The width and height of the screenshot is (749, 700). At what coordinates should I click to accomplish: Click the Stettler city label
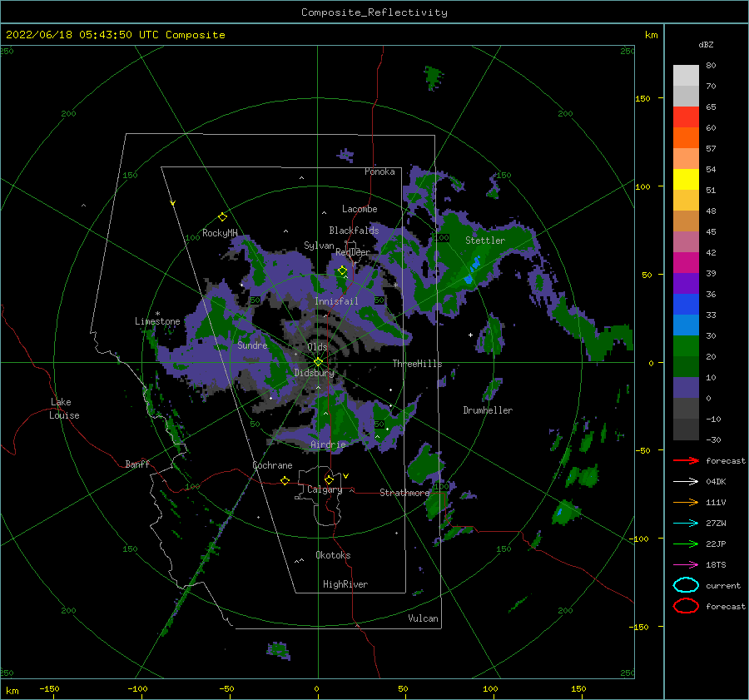point(485,241)
